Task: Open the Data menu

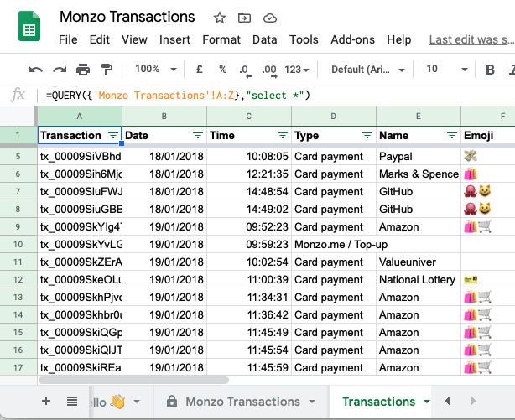Action: pyautogui.click(x=265, y=39)
